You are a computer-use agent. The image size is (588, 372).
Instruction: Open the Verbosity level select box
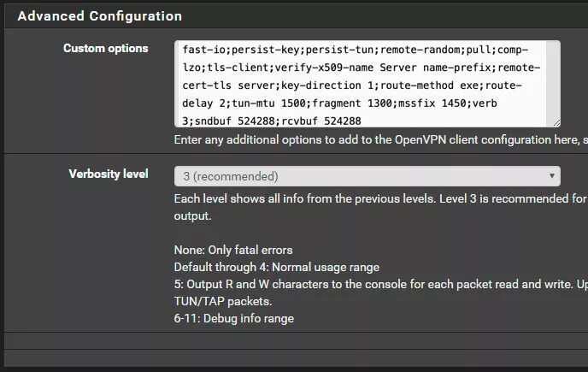(367, 177)
